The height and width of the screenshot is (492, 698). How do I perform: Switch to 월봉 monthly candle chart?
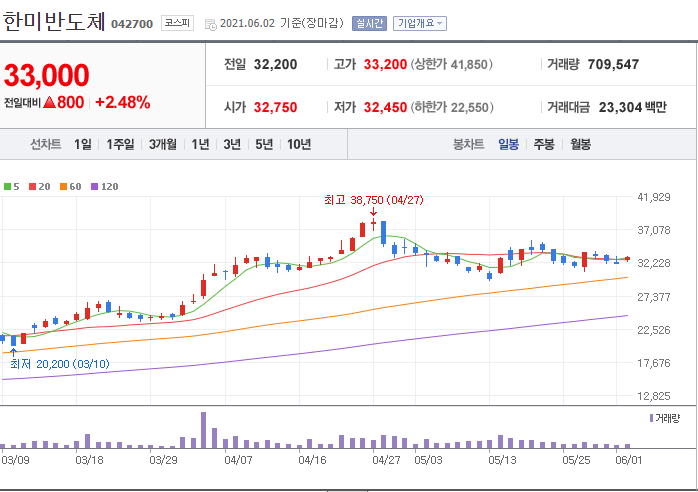click(x=580, y=144)
